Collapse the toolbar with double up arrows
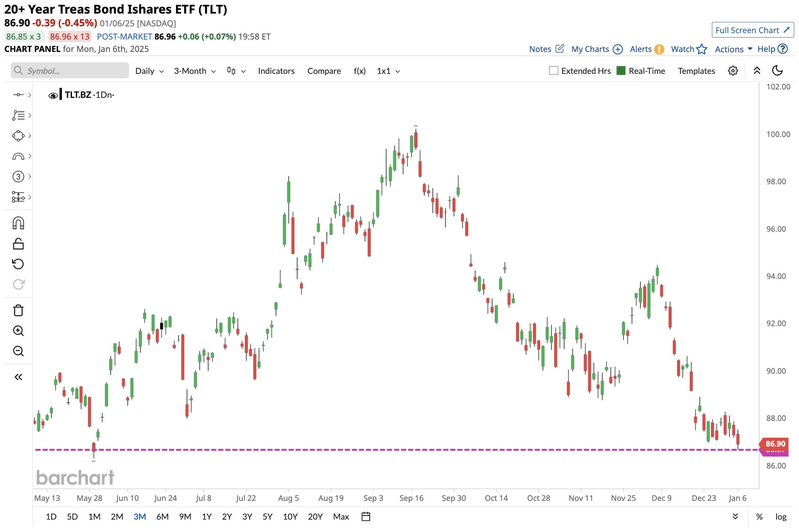 (757, 71)
